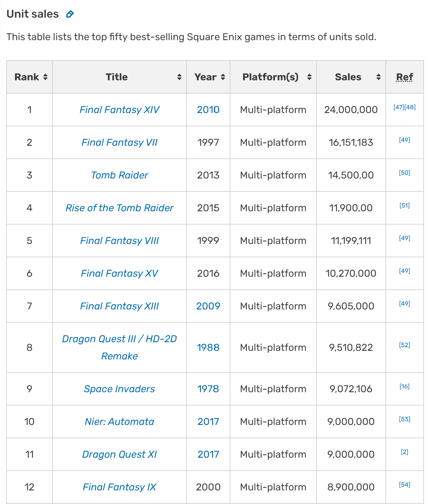Click the Unit sales section heading
Screen dimensions: 428x504
tap(32, 14)
